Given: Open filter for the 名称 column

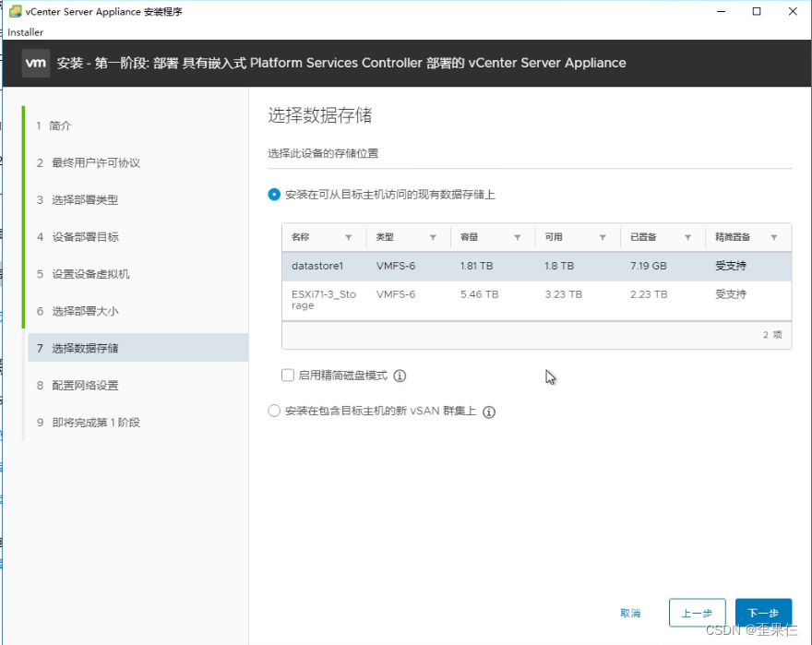Looking at the screenshot, I should [x=349, y=237].
